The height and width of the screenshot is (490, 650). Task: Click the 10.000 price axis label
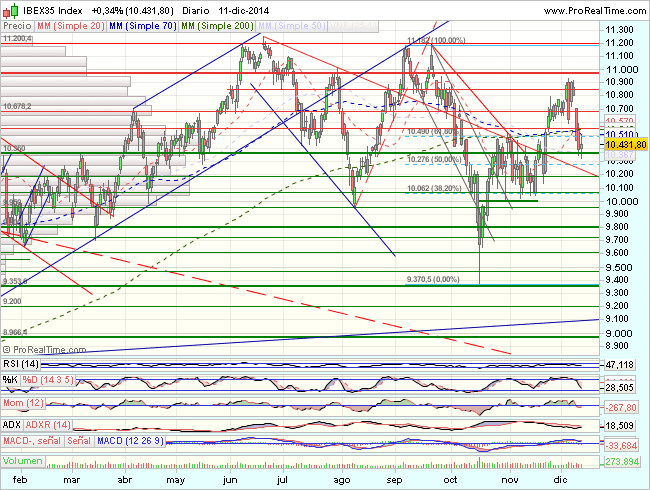622,201
